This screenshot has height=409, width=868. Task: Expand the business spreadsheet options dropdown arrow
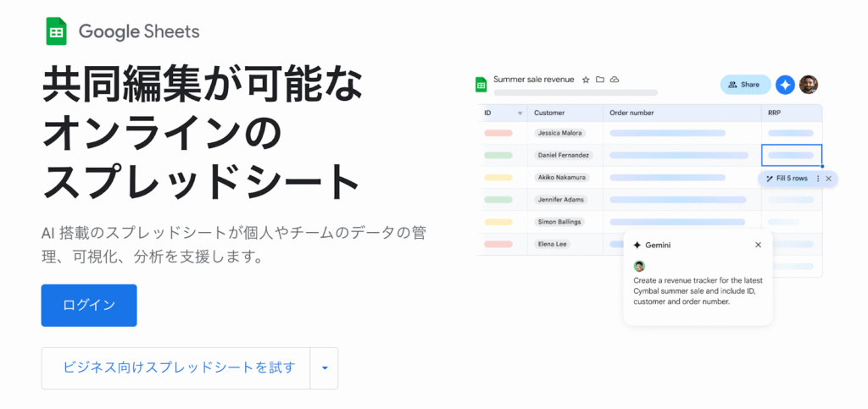[x=324, y=368]
